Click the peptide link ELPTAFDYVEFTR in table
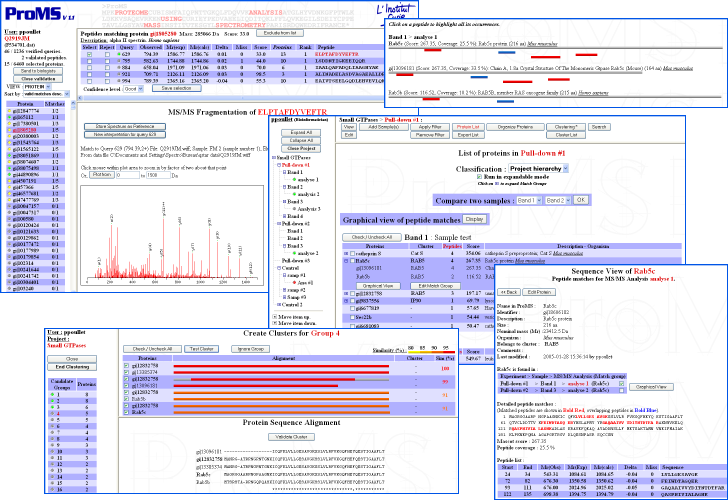This screenshot has width=728, height=500. 337,54
